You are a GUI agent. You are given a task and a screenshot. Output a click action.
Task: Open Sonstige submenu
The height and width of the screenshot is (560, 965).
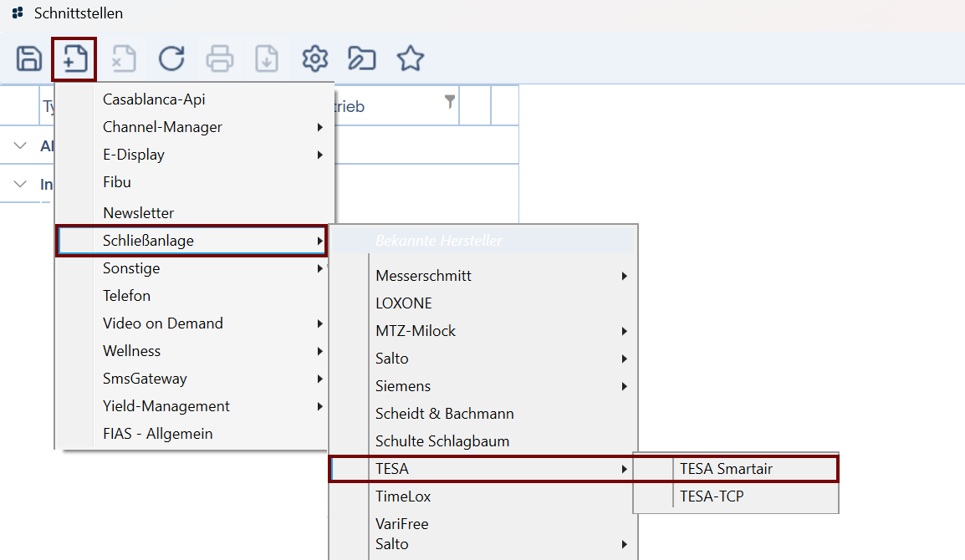click(x=191, y=268)
